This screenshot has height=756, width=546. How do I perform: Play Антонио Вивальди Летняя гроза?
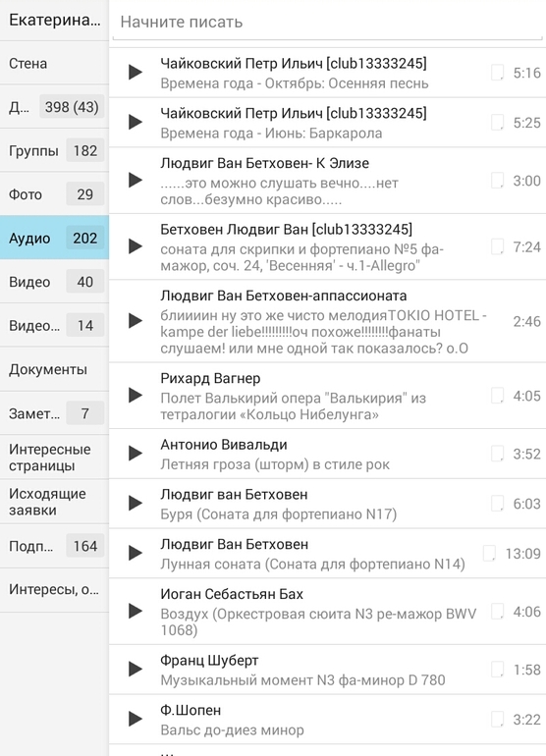coord(136,454)
